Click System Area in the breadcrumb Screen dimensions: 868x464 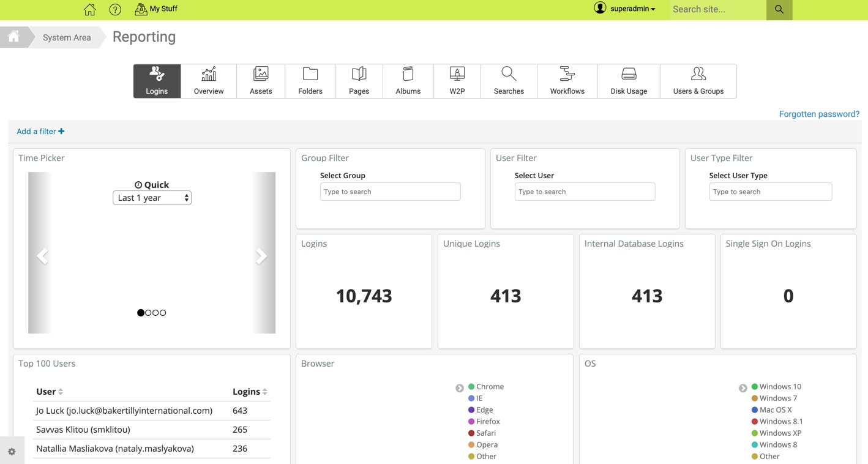pyautogui.click(x=67, y=37)
